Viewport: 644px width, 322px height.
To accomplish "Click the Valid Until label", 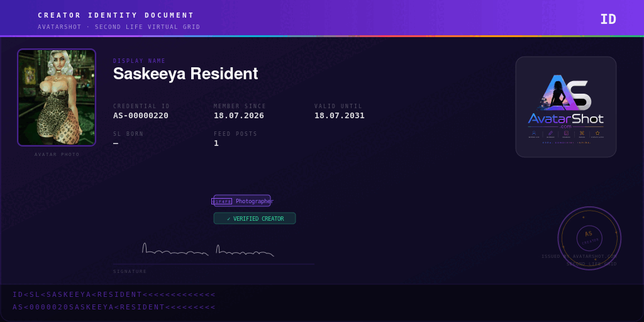I will point(338,106).
